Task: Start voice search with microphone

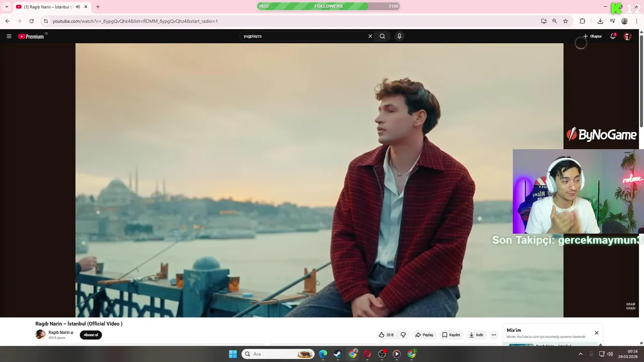Action: (399, 36)
